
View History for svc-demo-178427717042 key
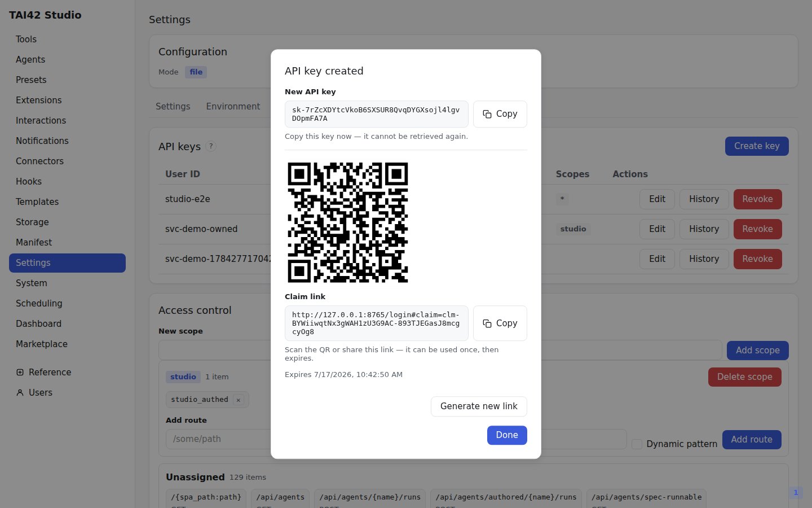pos(704,259)
